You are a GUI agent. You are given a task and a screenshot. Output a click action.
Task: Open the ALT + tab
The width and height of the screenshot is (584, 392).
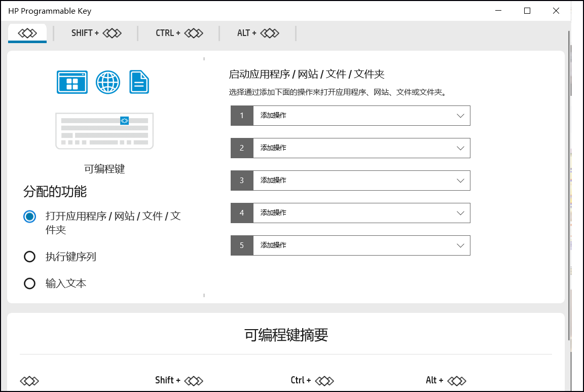click(x=258, y=33)
